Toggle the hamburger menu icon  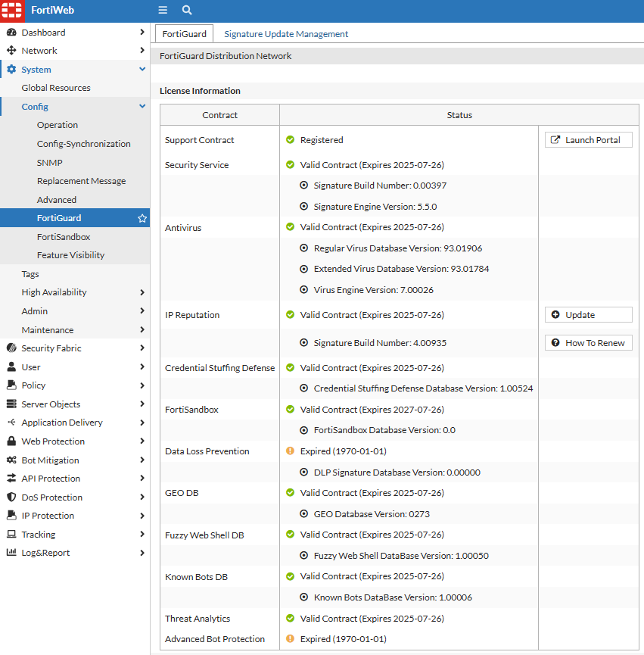163,10
